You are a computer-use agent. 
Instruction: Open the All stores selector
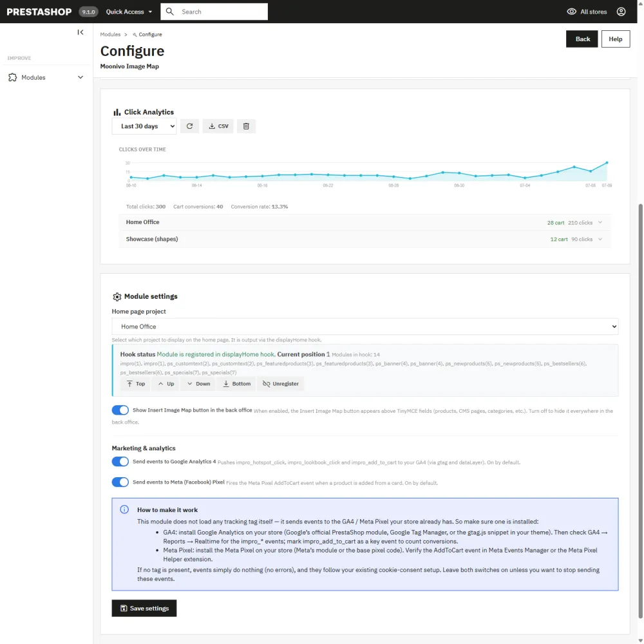coord(587,12)
